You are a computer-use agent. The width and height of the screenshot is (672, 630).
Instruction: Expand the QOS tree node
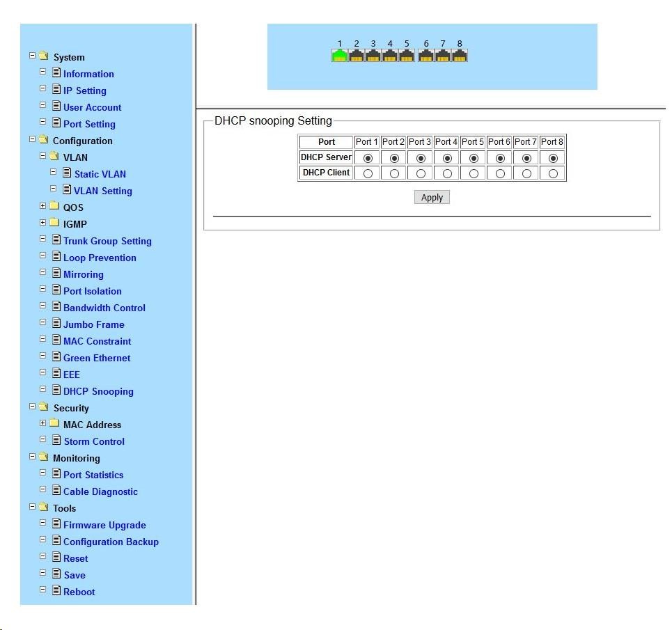[43, 207]
